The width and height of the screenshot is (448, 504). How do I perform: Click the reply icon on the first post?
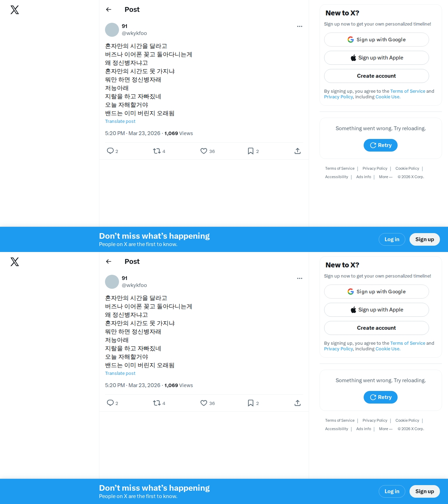[x=110, y=151]
